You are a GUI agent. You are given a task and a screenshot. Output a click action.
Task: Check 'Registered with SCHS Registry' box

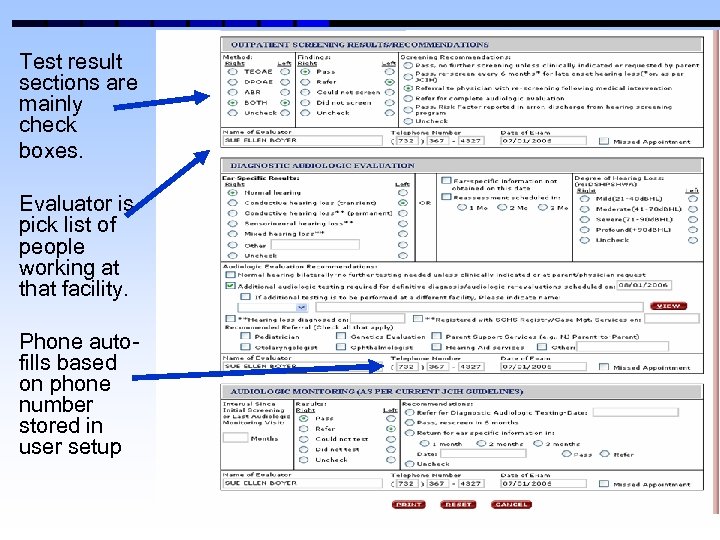pos(417,318)
